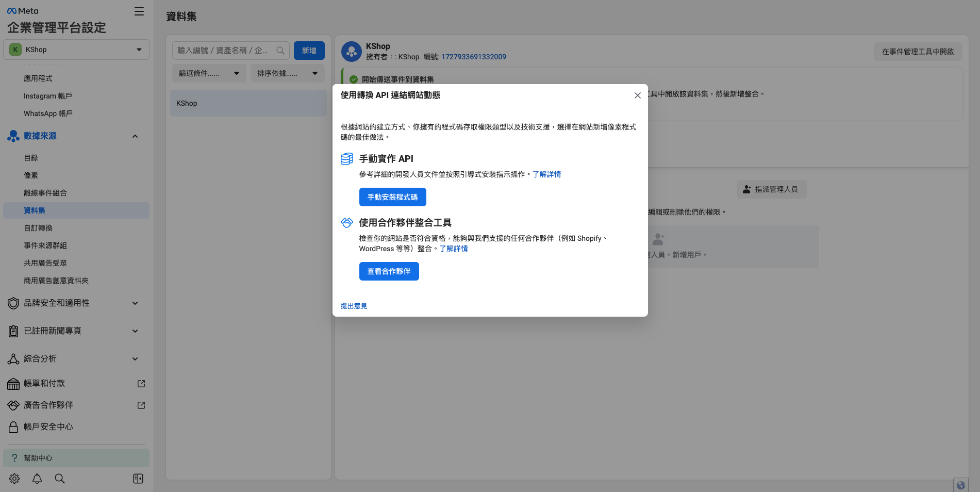Click the Meta logo
This screenshot has height=492, width=980.
click(x=23, y=11)
